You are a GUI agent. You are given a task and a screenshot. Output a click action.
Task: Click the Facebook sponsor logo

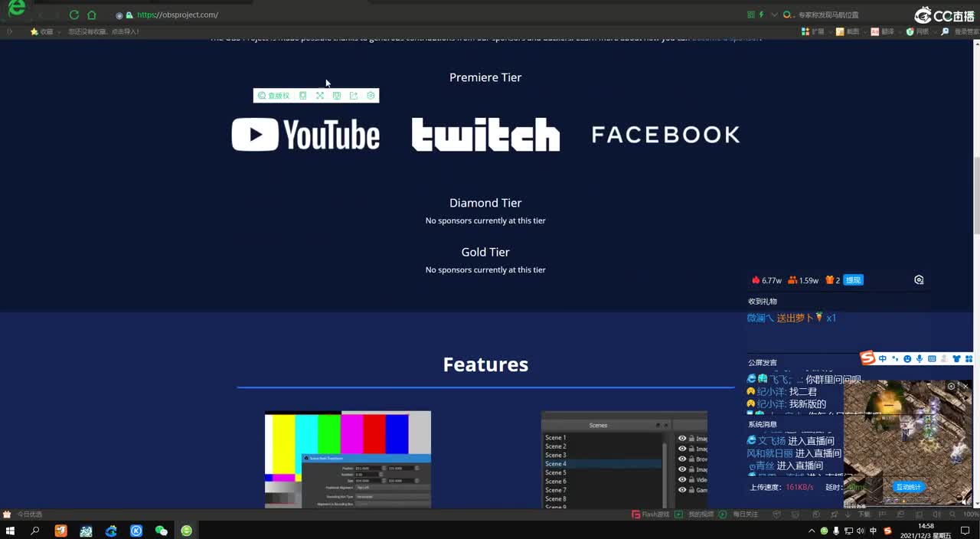tap(665, 135)
